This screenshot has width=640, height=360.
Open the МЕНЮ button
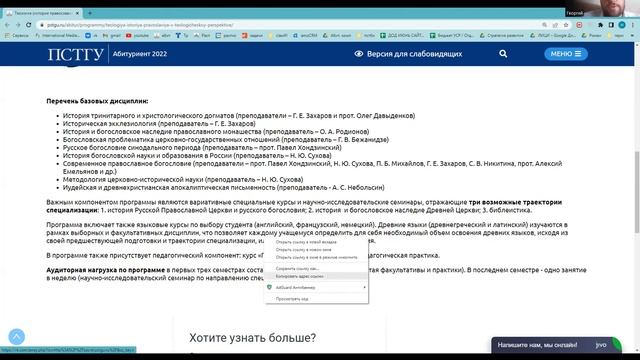[x=566, y=54]
